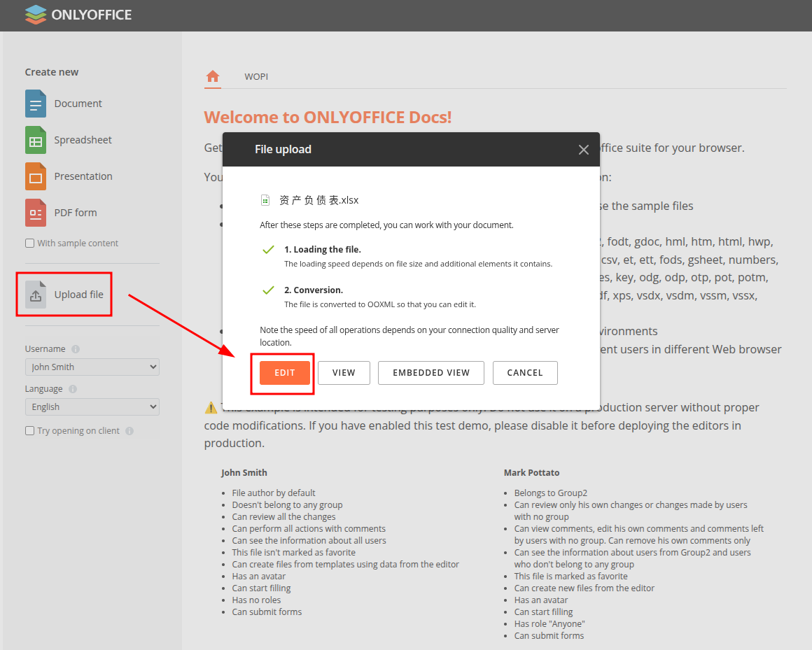Click 'Can create new files from the editor'
This screenshot has height=650, width=812.
584,588
